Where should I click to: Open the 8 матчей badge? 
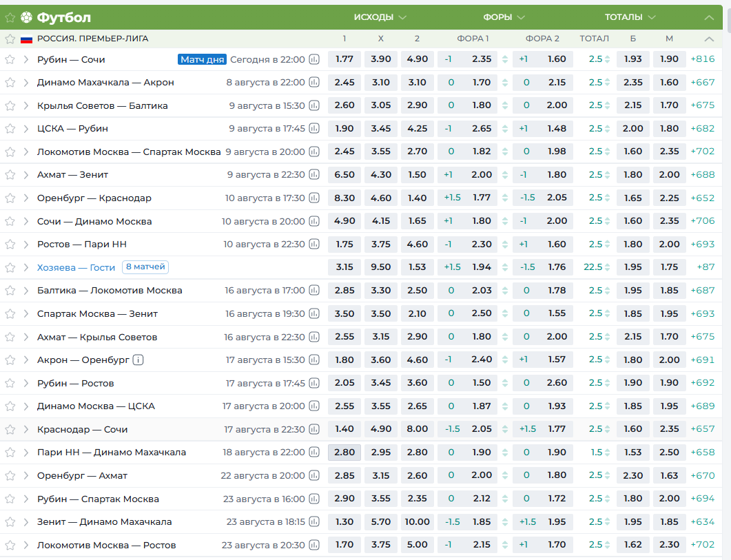[145, 267]
